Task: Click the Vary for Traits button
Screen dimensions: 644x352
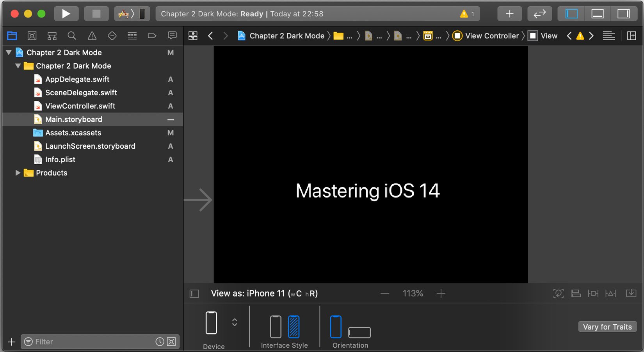Action: click(x=607, y=327)
